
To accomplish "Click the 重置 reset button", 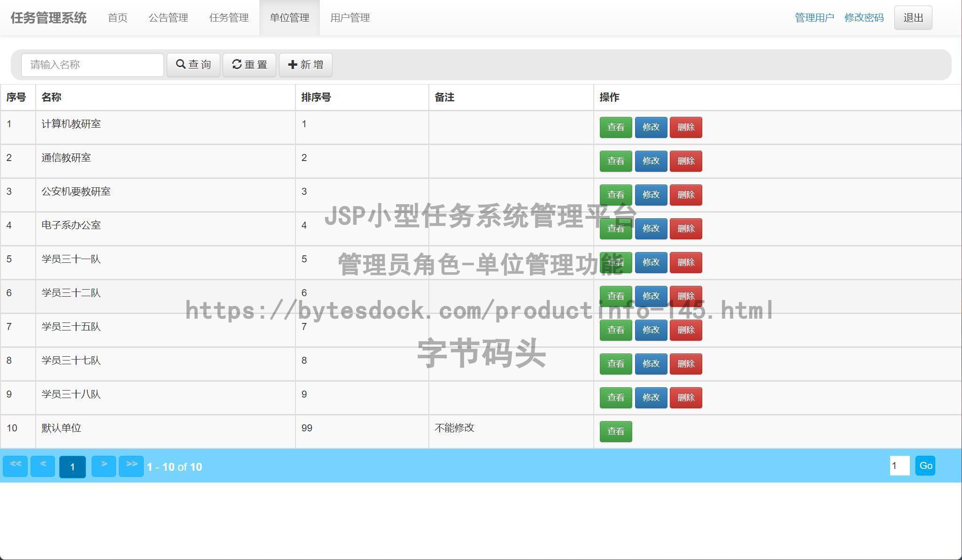I will 249,65.
